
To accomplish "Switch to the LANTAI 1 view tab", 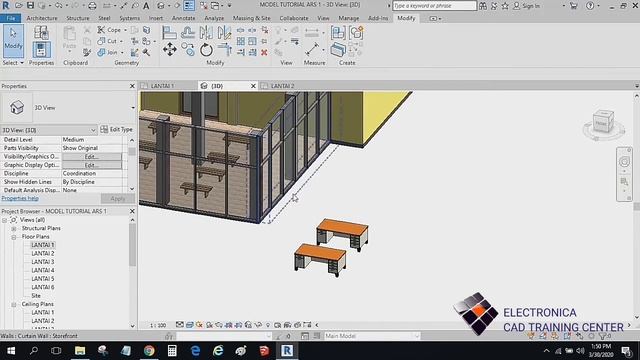I will (x=162, y=86).
